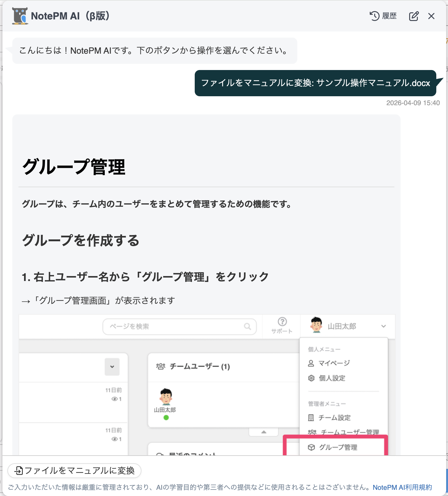Click the new chat compose icon
Image resolution: width=448 pixels, height=496 pixels.
coord(413,16)
